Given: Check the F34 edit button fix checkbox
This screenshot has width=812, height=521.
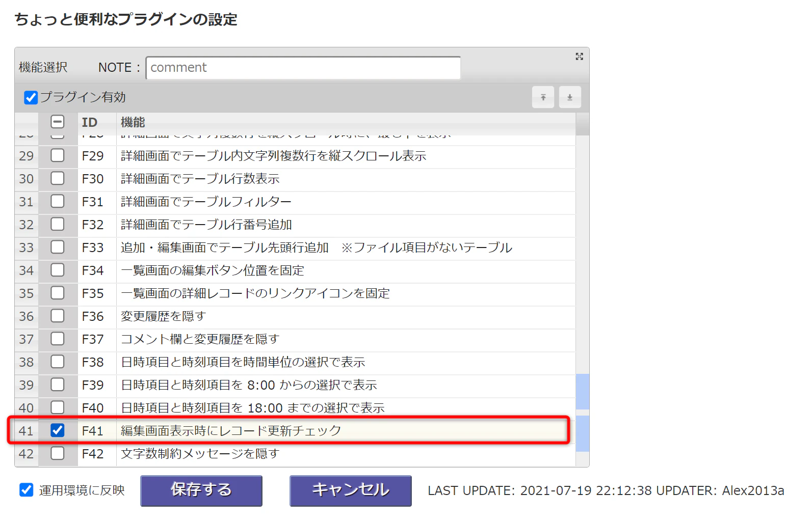Looking at the screenshot, I should click(58, 270).
